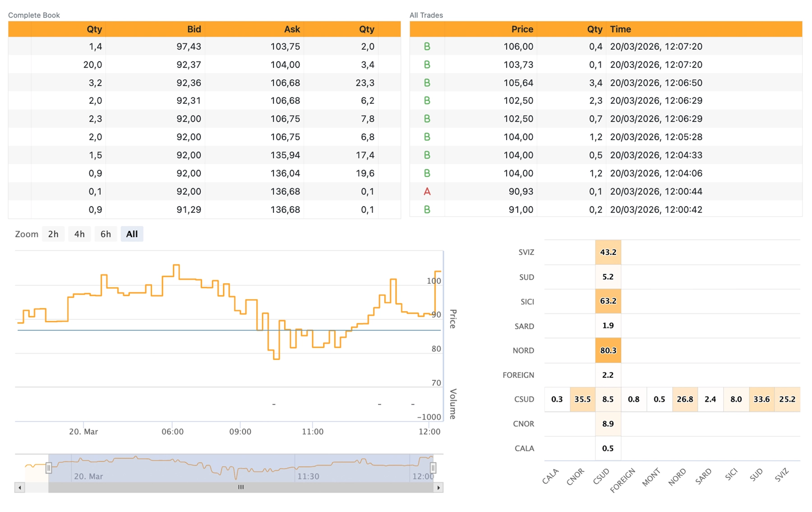The image size is (812, 512).
Task: Click the Ask column header
Action: (292, 29)
